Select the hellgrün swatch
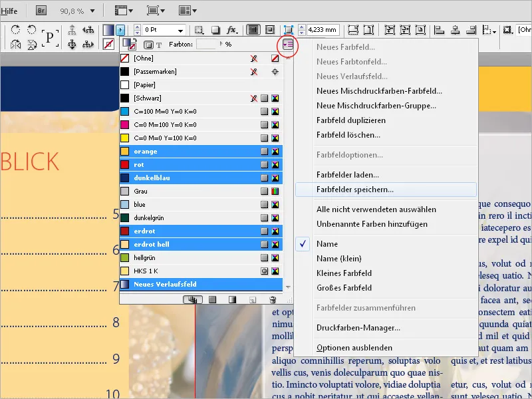This screenshot has width=532, height=399. [x=201, y=257]
